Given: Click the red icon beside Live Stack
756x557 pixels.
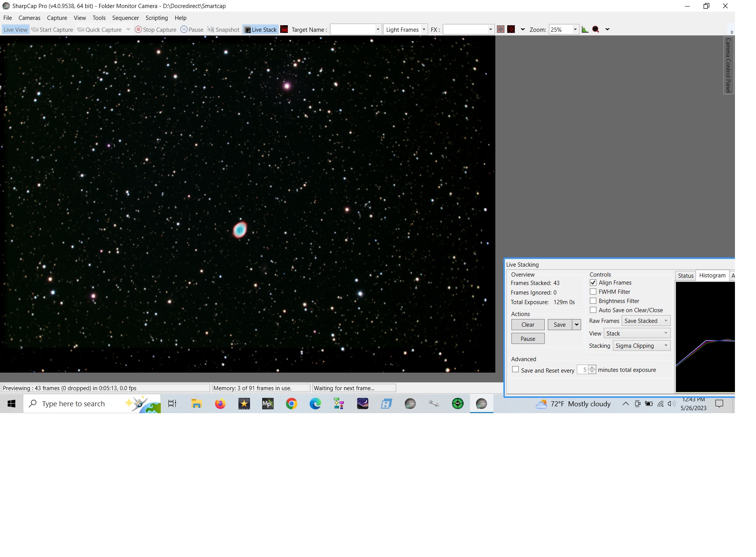Looking at the screenshot, I should pyautogui.click(x=284, y=29).
